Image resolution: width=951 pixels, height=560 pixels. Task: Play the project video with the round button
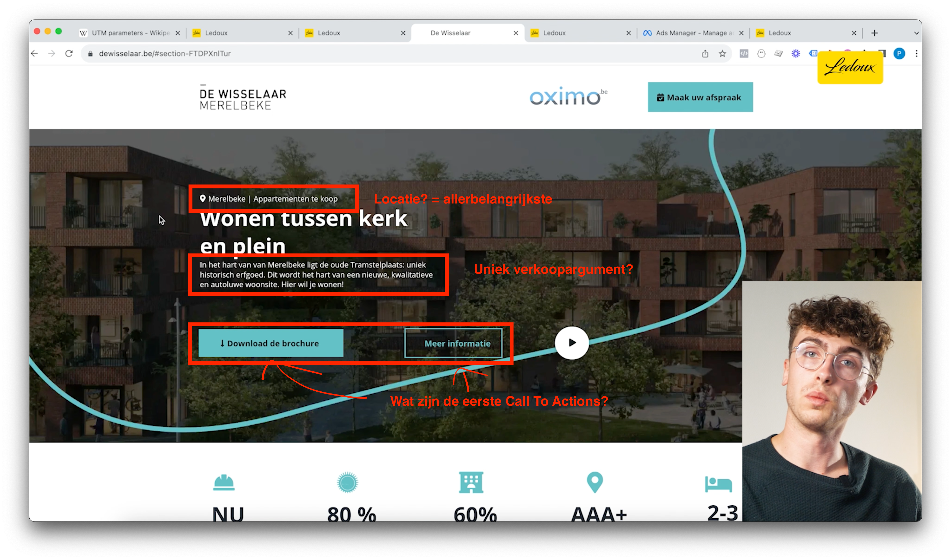click(572, 343)
